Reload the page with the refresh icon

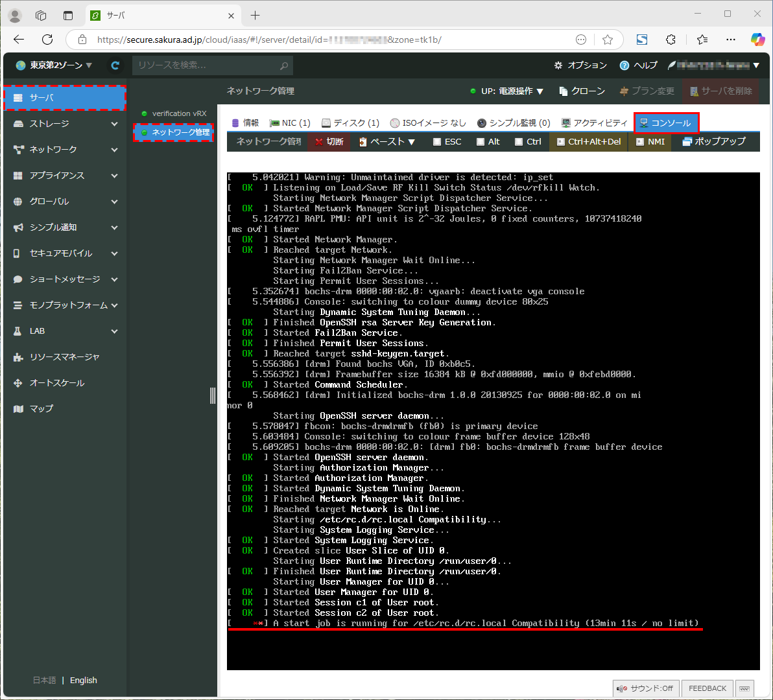[x=47, y=40]
